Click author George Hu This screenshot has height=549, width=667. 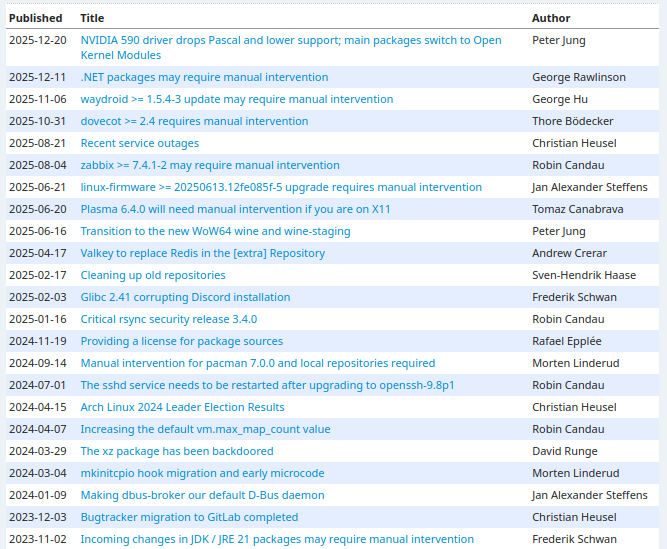coord(560,100)
